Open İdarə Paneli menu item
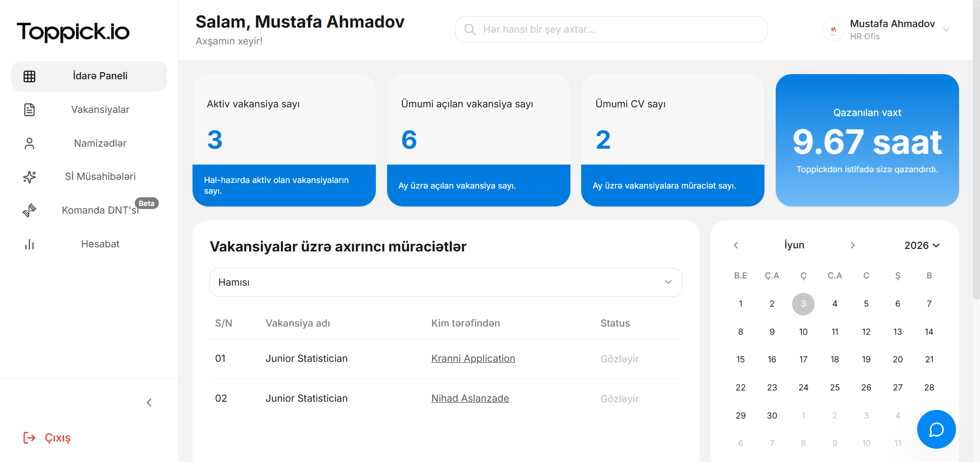 89,76
